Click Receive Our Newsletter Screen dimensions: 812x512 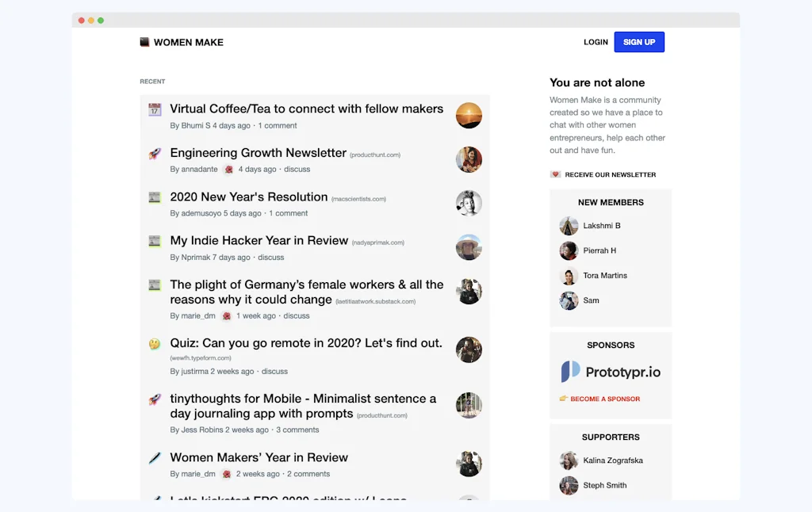tap(610, 174)
